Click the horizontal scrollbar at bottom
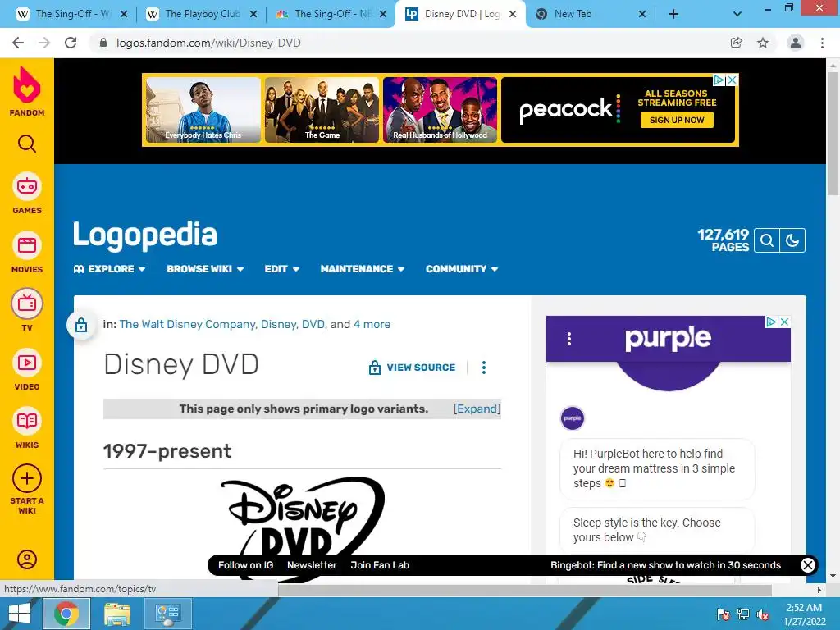The image size is (840, 630). (525, 590)
